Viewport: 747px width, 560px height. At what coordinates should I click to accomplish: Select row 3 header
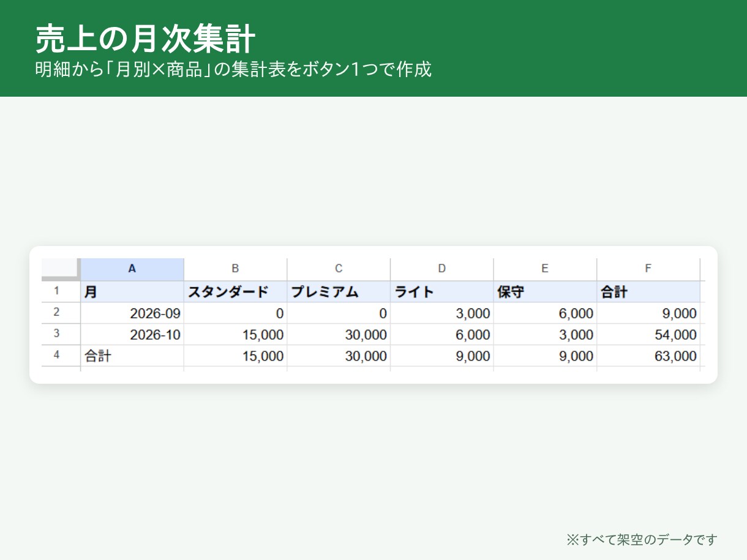(x=61, y=334)
